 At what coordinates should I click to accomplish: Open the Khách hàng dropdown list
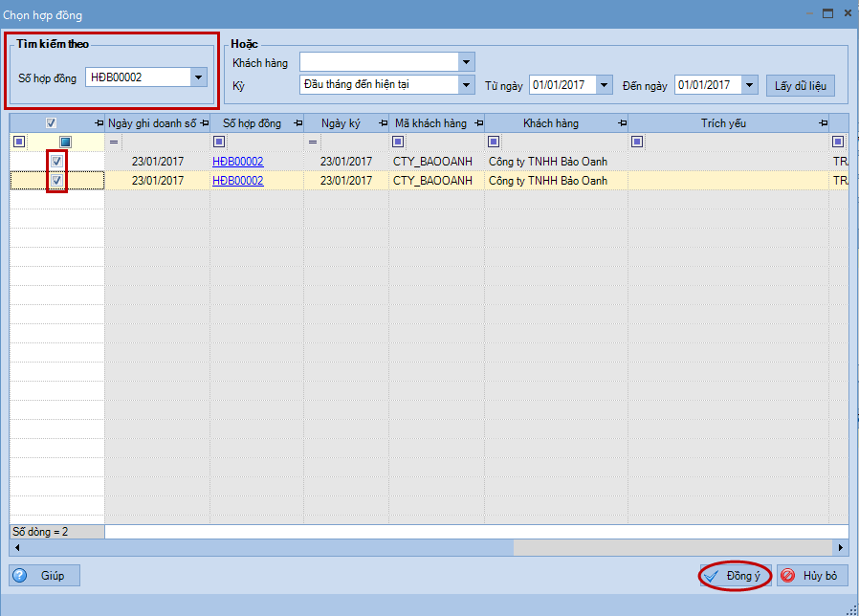[466, 62]
